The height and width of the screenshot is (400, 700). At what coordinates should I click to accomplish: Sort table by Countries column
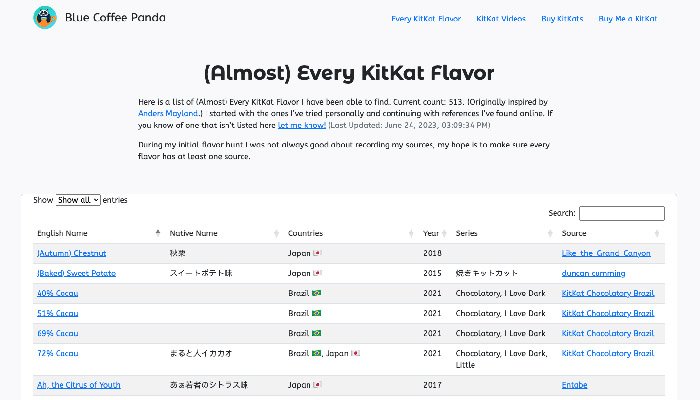point(350,233)
